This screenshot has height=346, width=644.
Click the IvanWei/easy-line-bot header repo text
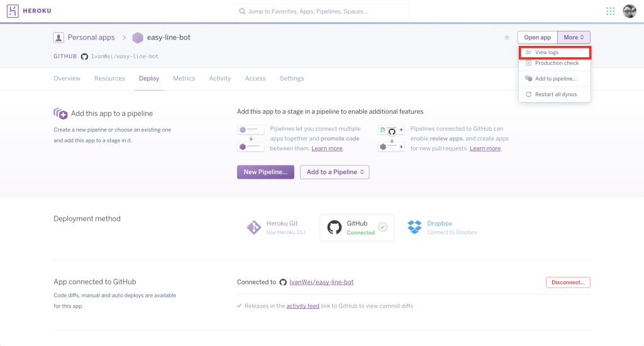[125, 56]
